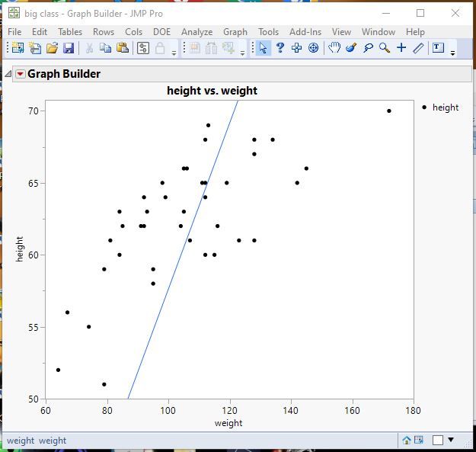Select the Lasso tool
The width and height of the screenshot is (476, 452).
pos(368,48)
